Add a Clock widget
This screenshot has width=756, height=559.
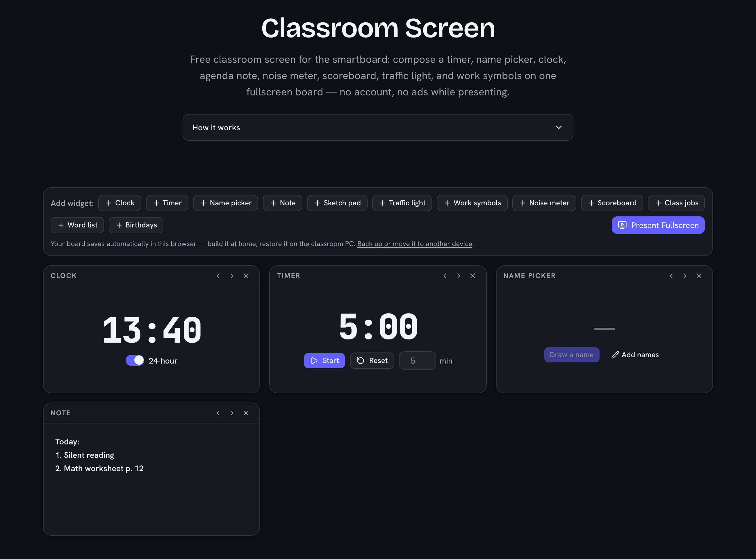[120, 203]
